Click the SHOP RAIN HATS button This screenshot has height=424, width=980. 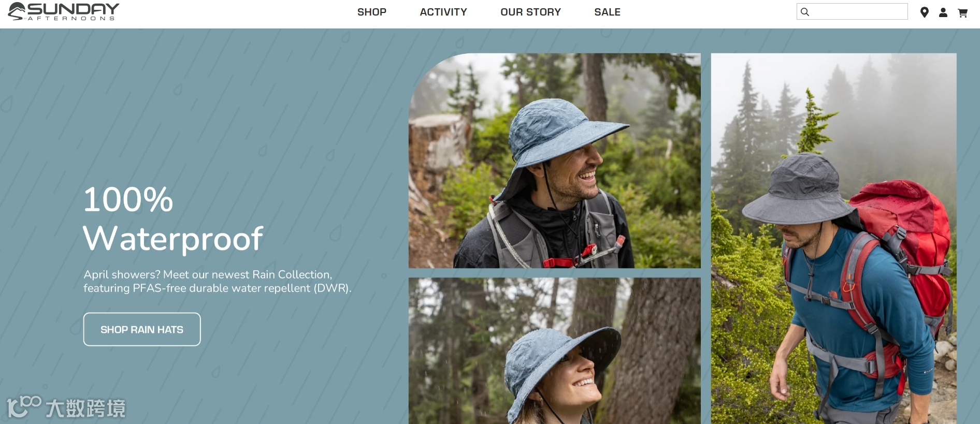pos(142,329)
